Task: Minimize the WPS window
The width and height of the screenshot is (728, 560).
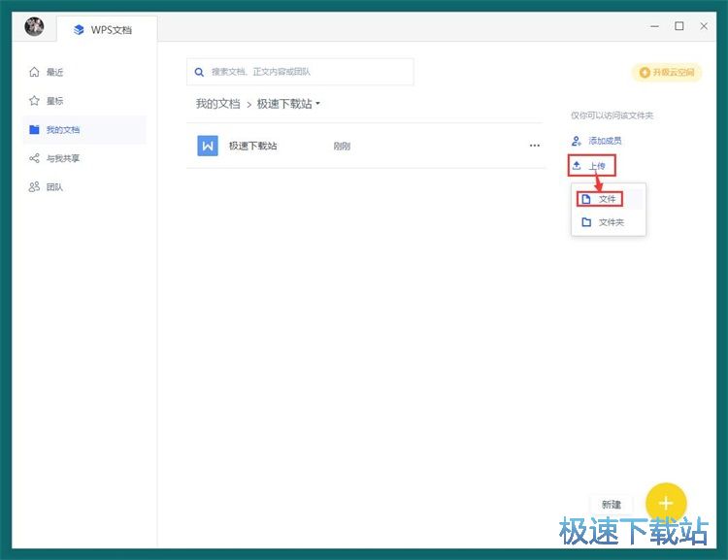Action: pos(654,26)
